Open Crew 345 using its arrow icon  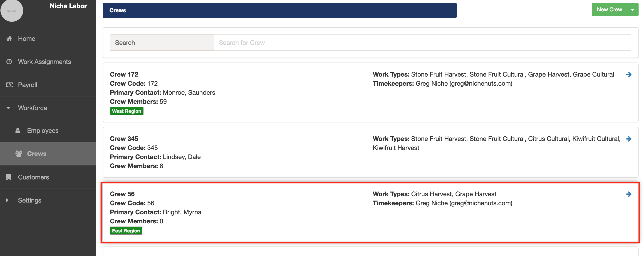[x=629, y=139]
